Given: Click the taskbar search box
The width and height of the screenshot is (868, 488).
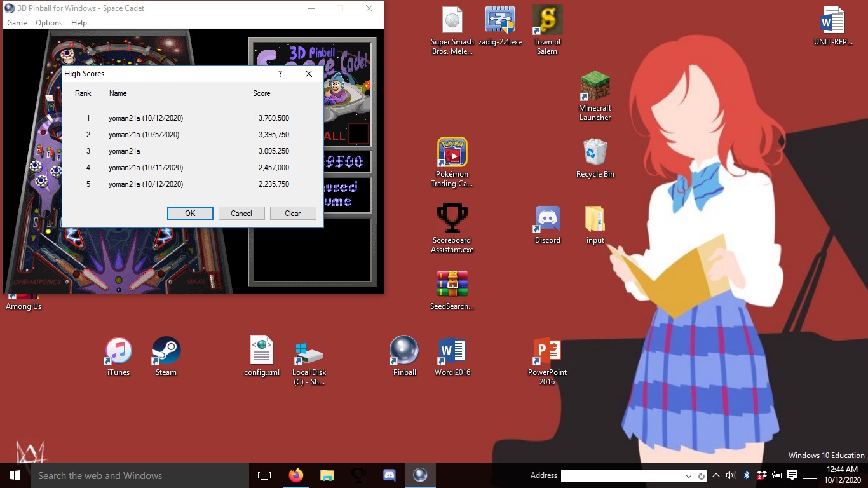Looking at the screenshot, I should point(140,475).
